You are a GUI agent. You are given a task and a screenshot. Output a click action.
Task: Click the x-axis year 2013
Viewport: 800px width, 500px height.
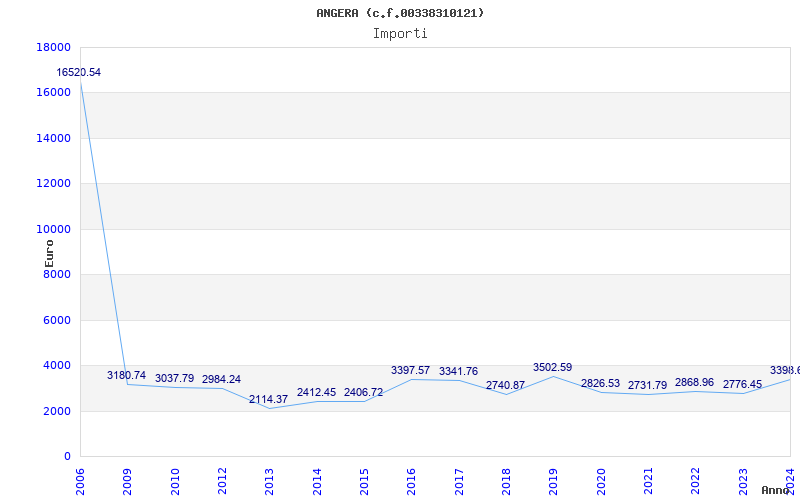pyautogui.click(x=269, y=482)
